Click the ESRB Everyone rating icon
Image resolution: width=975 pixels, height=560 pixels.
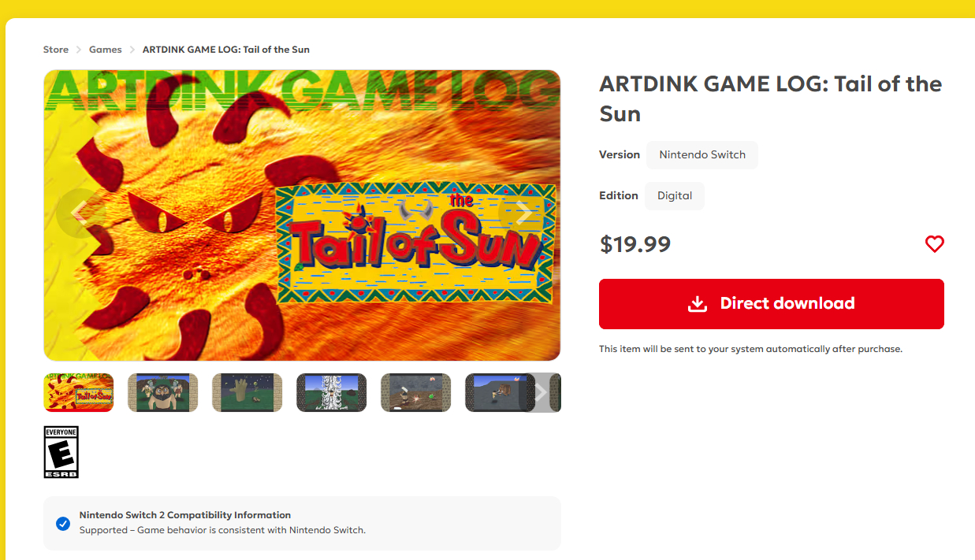[x=61, y=452]
